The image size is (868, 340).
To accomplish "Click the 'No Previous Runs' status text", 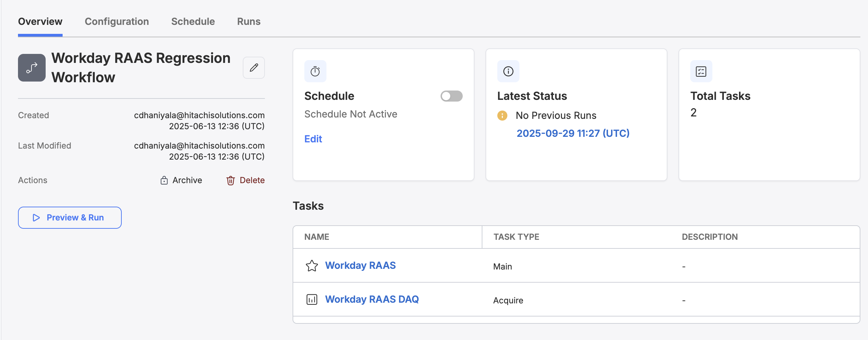I will click(556, 115).
